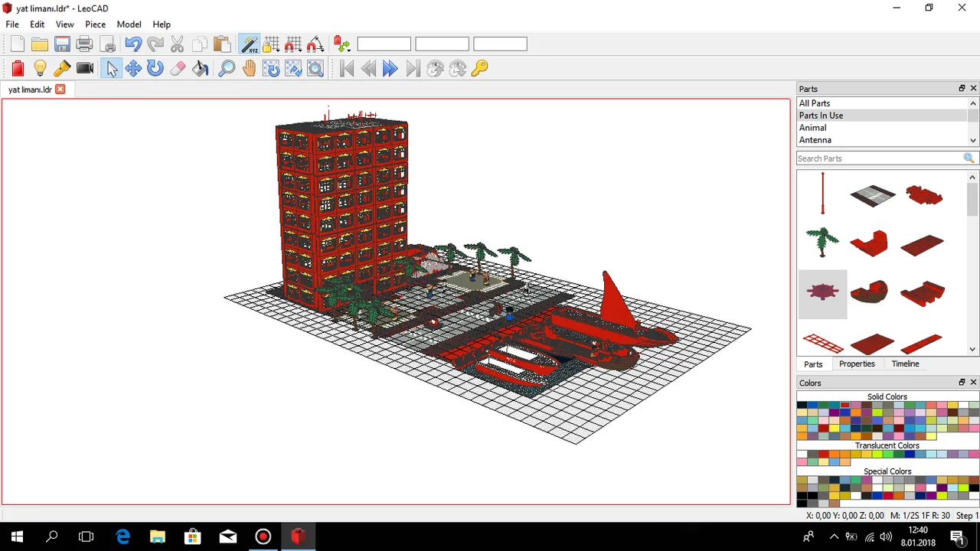Activate the Zoom magnifier tool
The height and width of the screenshot is (551, 980).
227,68
